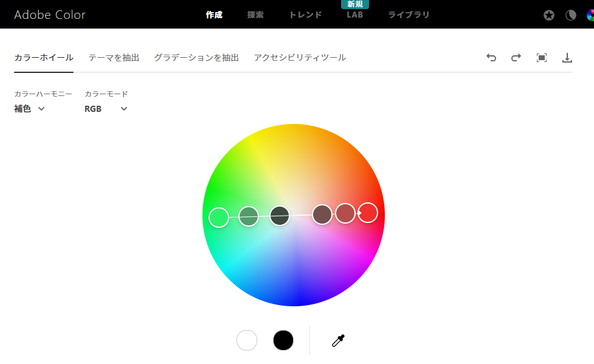The image size is (594, 364).
Task: Click the bright green wheel handle
Action: pyautogui.click(x=219, y=217)
